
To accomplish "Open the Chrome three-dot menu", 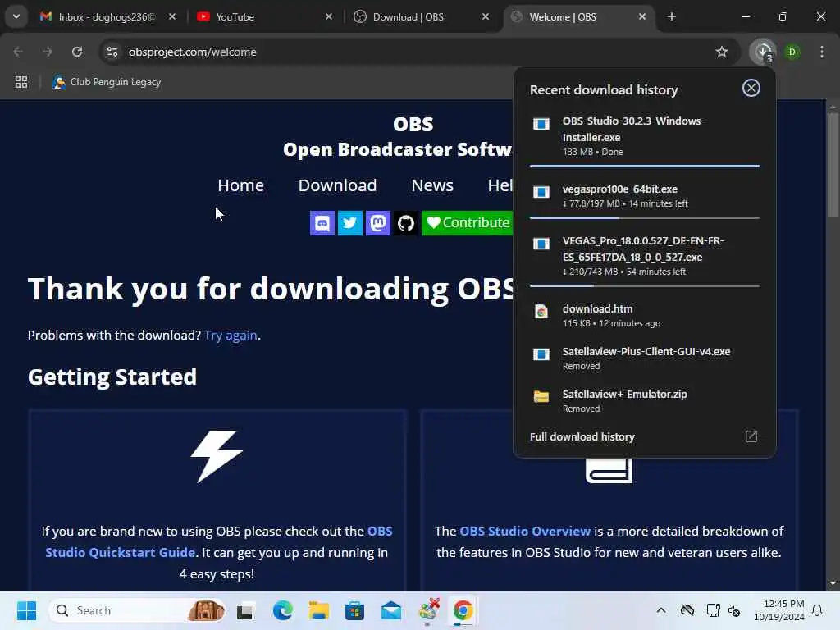I will point(822,52).
